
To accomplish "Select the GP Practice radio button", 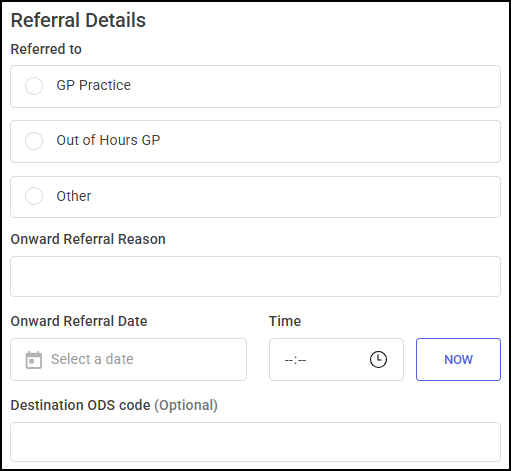I will pos(34,86).
